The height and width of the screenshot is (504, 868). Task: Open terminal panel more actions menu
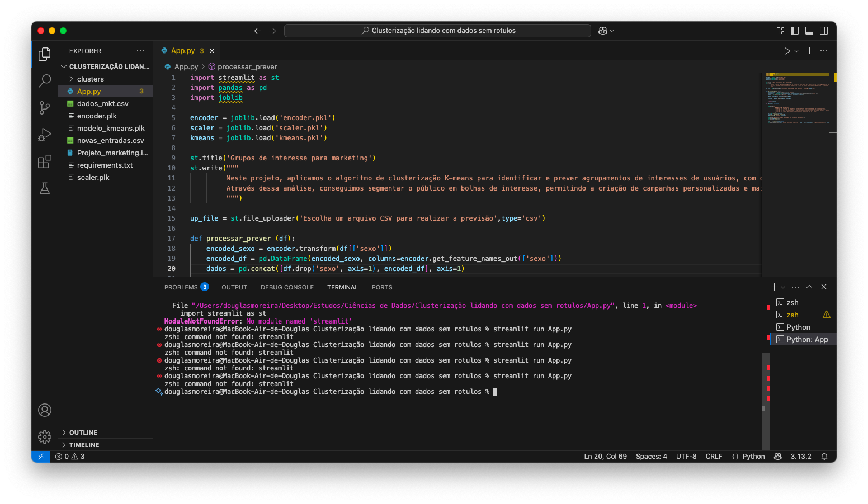(795, 287)
